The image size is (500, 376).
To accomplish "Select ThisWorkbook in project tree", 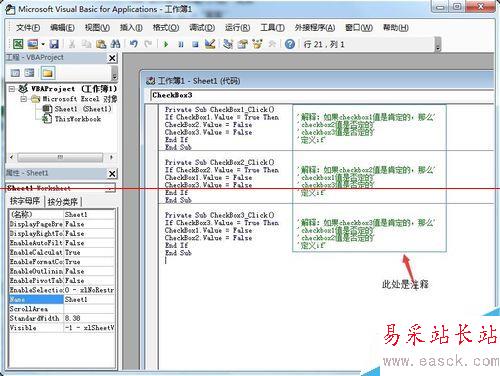I will (78, 119).
